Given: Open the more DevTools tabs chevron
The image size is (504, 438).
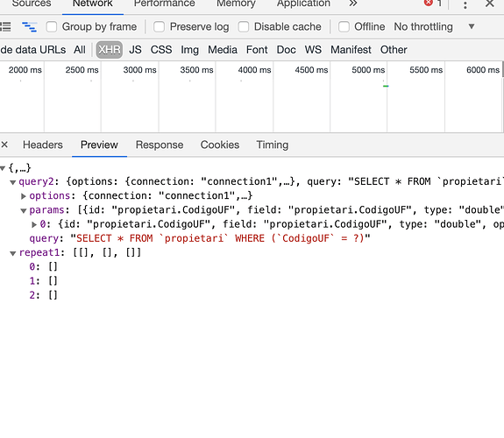Looking at the screenshot, I should [x=353, y=4].
